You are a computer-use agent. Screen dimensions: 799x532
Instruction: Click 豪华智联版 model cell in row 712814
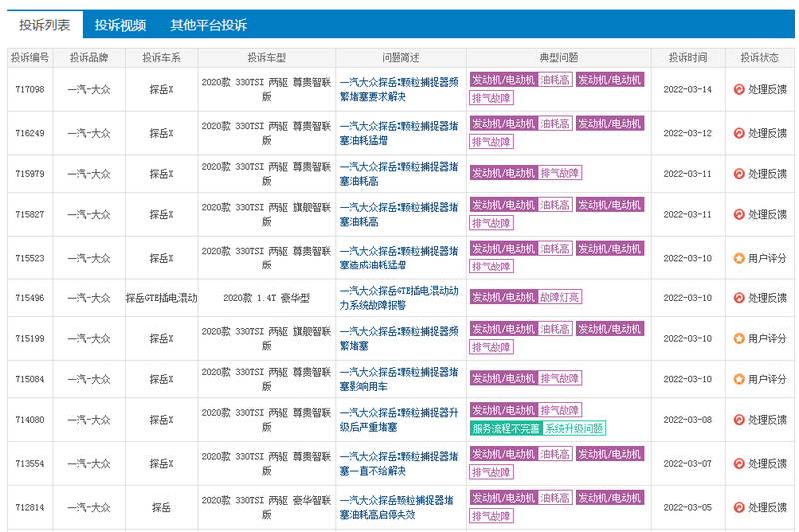coord(266,508)
